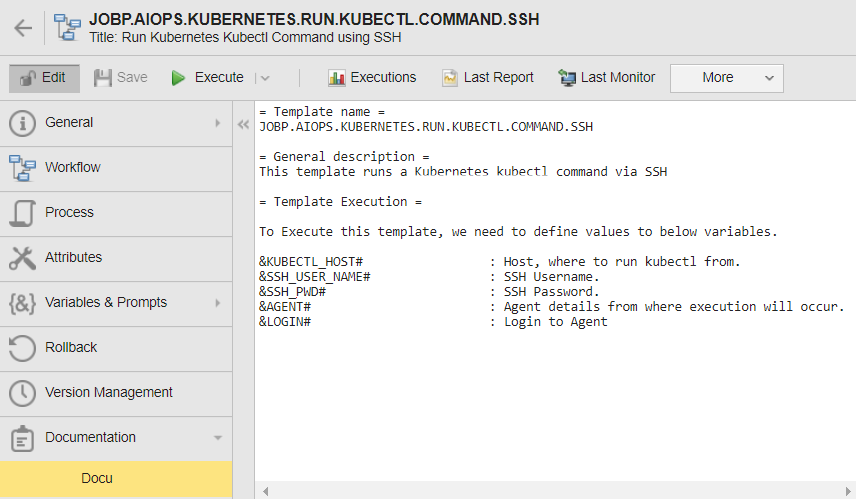Open the Variables & Prompts section
The width and height of the screenshot is (856, 499).
(x=106, y=303)
